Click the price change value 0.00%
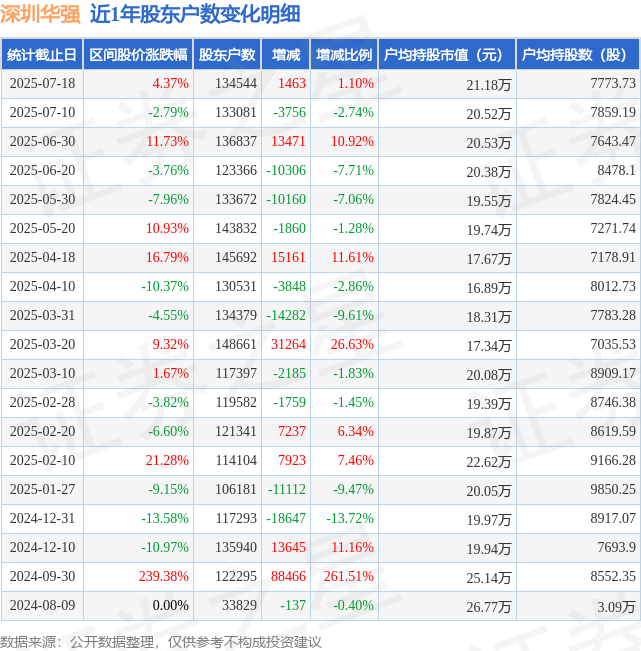Image resolution: width=641 pixels, height=651 pixels. click(170, 605)
